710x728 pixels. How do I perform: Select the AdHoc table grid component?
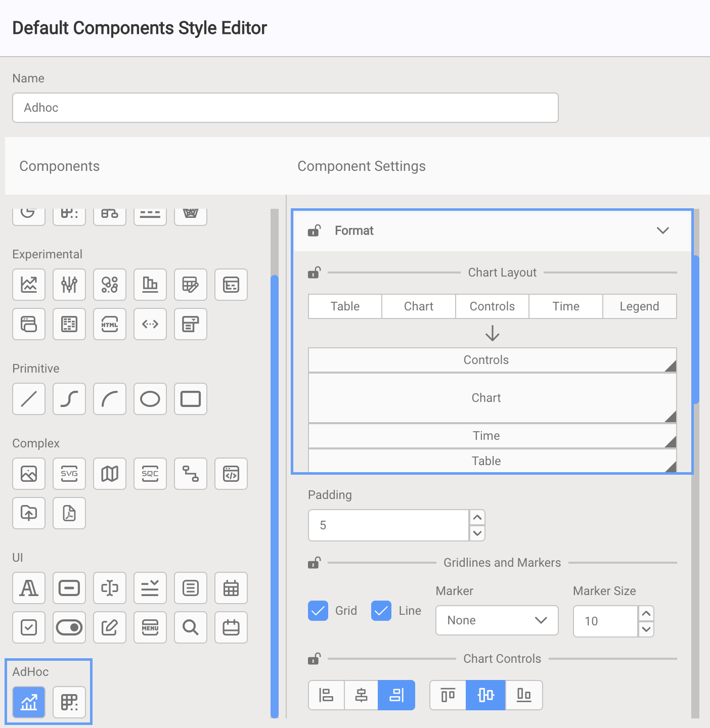point(69,702)
